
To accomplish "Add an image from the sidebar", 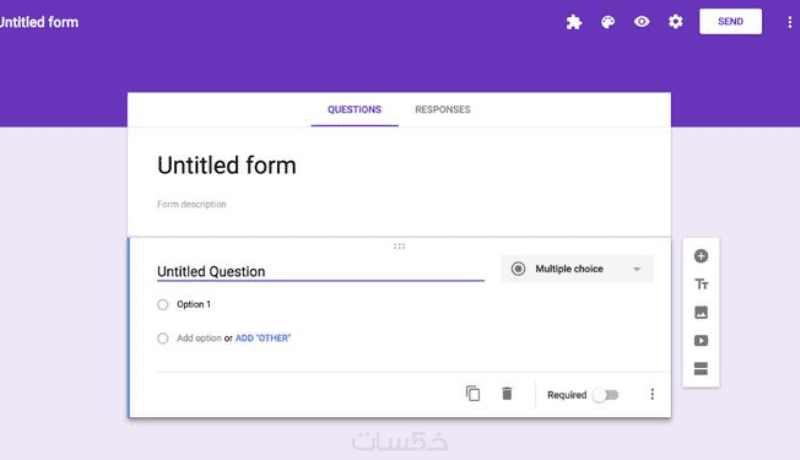I will tap(701, 312).
